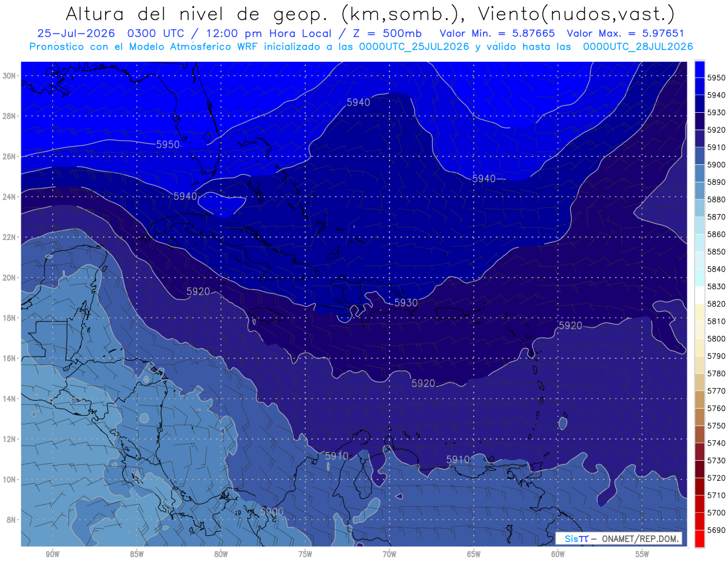Click the 60W longitude axis label
The height and width of the screenshot is (562, 728).
558,554
